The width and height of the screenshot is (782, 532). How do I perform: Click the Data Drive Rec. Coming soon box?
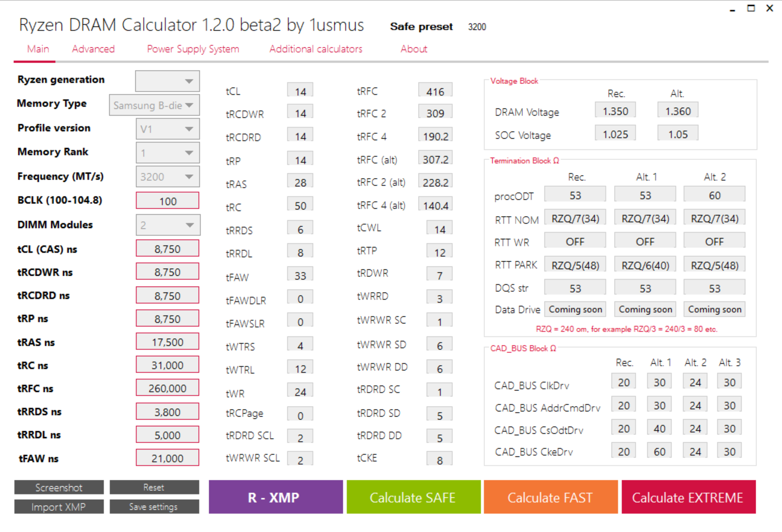coord(575,309)
